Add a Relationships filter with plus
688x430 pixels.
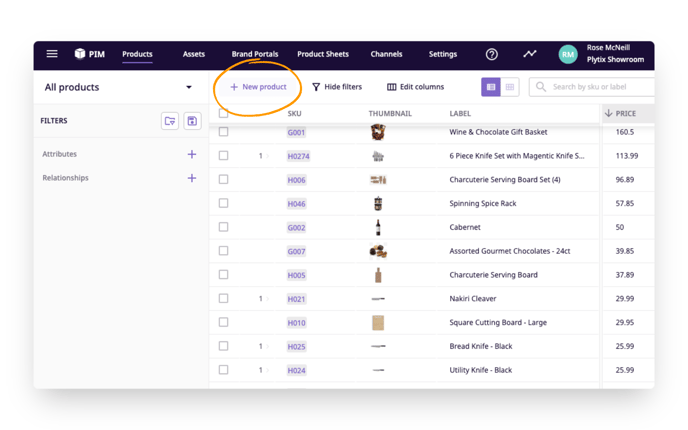(x=192, y=178)
